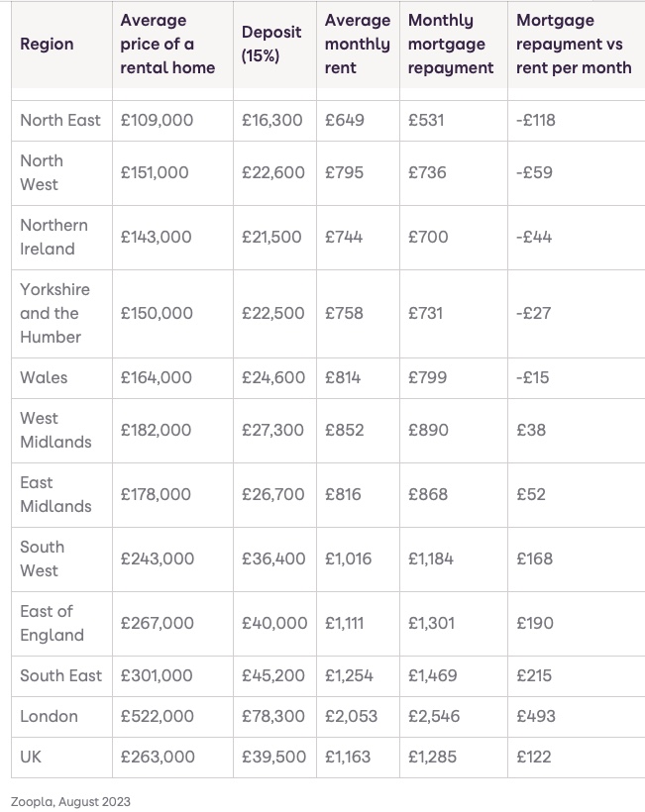The image size is (645, 812).
Task: Click Mortgage repayment vs rent per month header
Action: [574, 45]
